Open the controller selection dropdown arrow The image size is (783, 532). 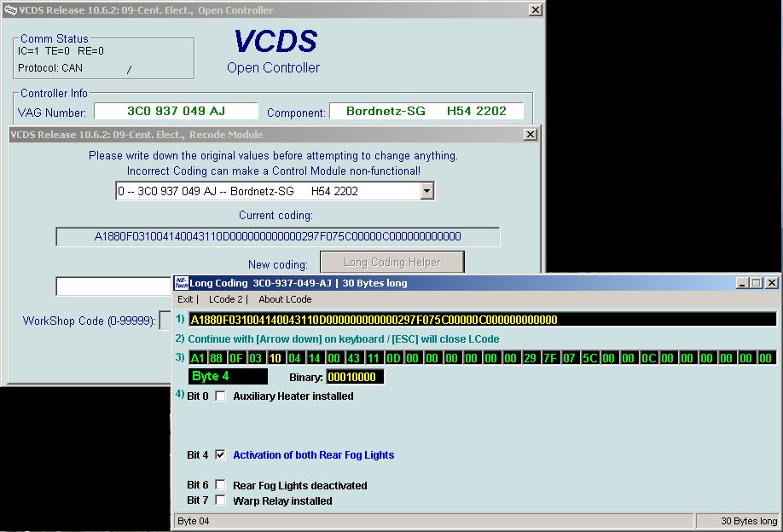pos(427,191)
